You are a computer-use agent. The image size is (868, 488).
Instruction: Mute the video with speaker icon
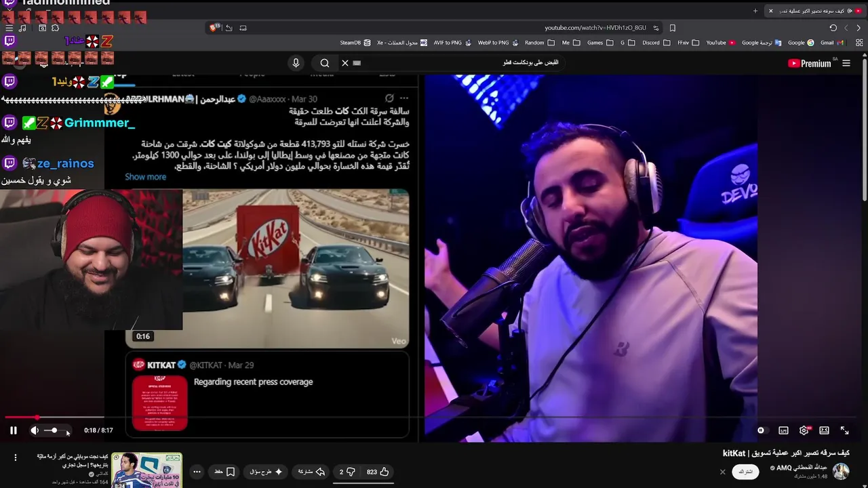click(x=35, y=430)
